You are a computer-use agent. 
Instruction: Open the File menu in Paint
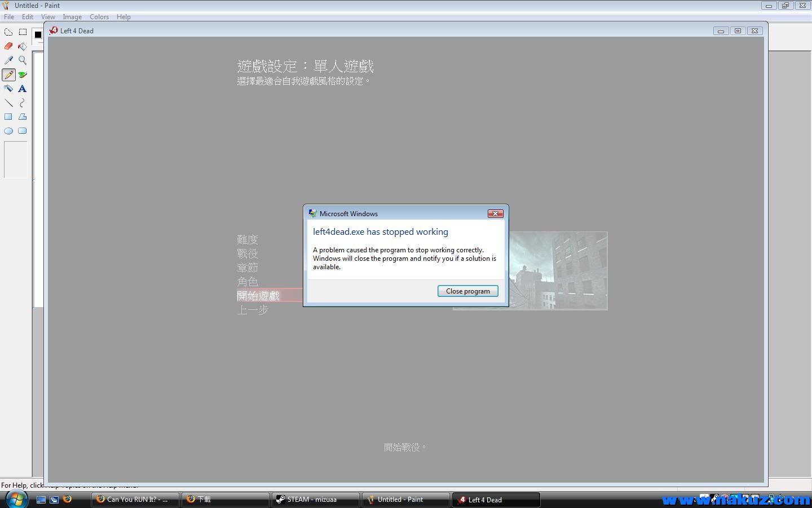9,17
